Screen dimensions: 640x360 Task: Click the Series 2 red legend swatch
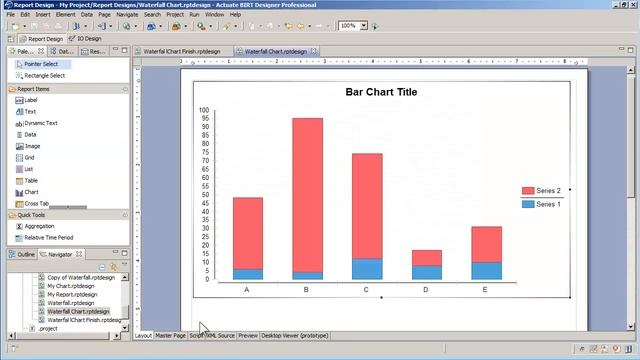(x=528, y=191)
